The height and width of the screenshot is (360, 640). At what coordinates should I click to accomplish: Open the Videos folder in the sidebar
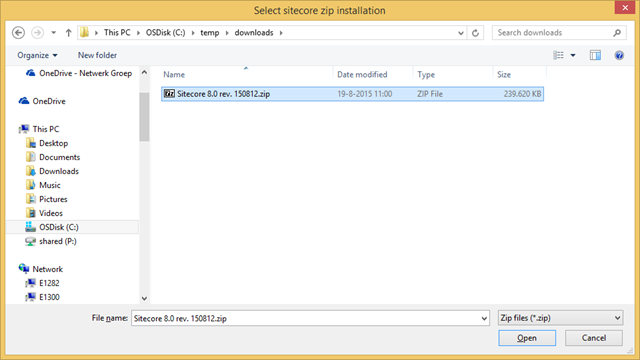pos(51,213)
